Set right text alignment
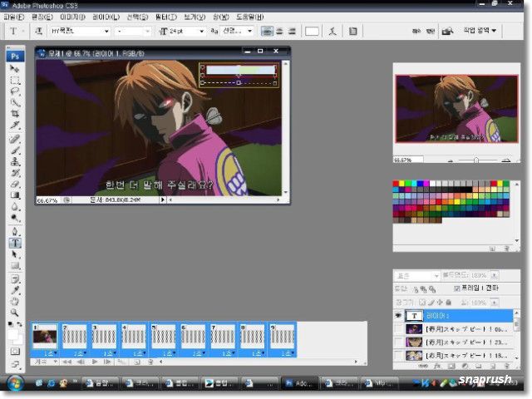The image size is (532, 399). [292, 32]
